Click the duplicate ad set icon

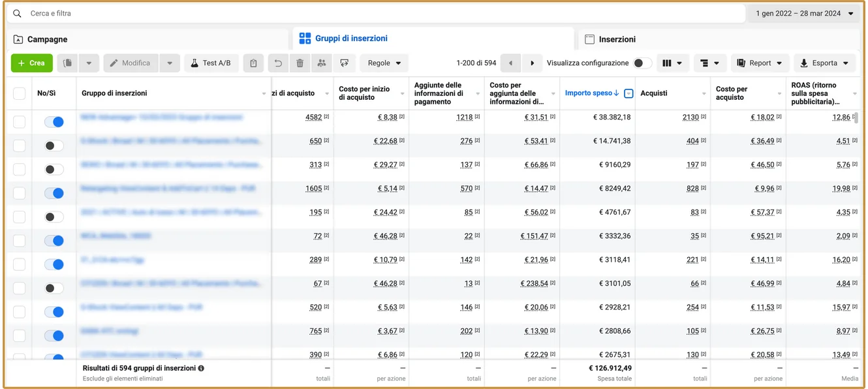point(68,63)
